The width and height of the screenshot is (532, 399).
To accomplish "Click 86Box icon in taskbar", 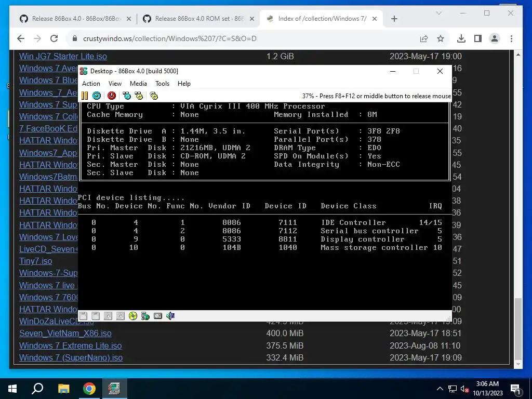I will (114, 389).
